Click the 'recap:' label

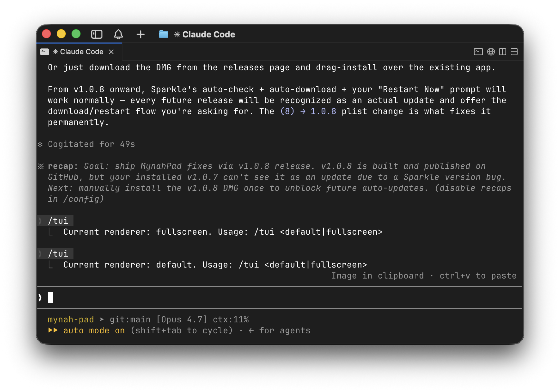(x=63, y=166)
